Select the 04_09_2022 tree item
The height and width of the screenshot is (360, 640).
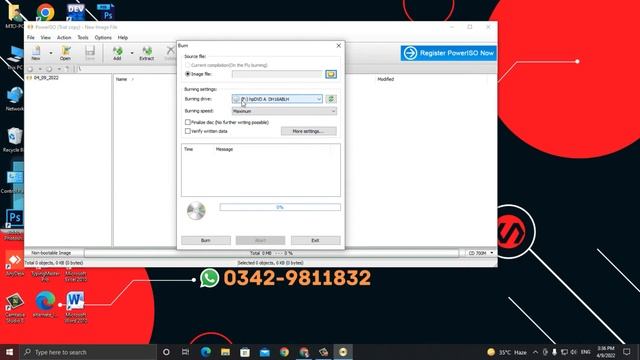click(x=46, y=78)
